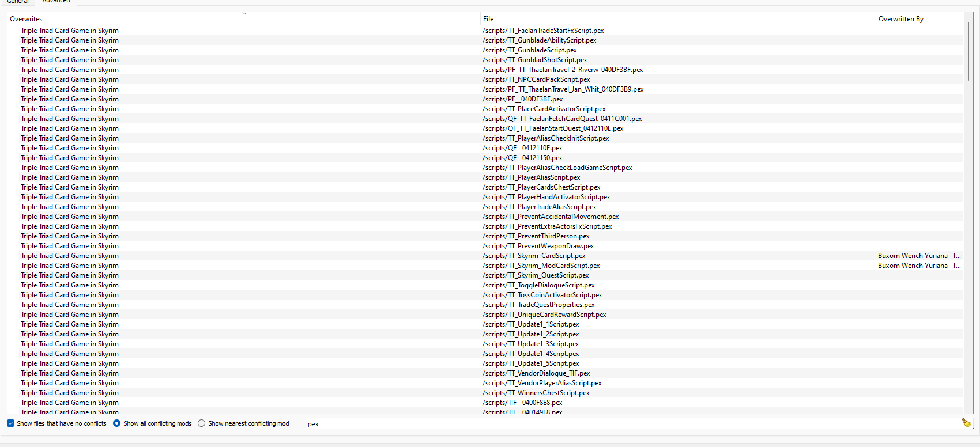Click the TT_PlayerAliasScript.pex file row
980x447 pixels.
pyautogui.click(x=532, y=177)
